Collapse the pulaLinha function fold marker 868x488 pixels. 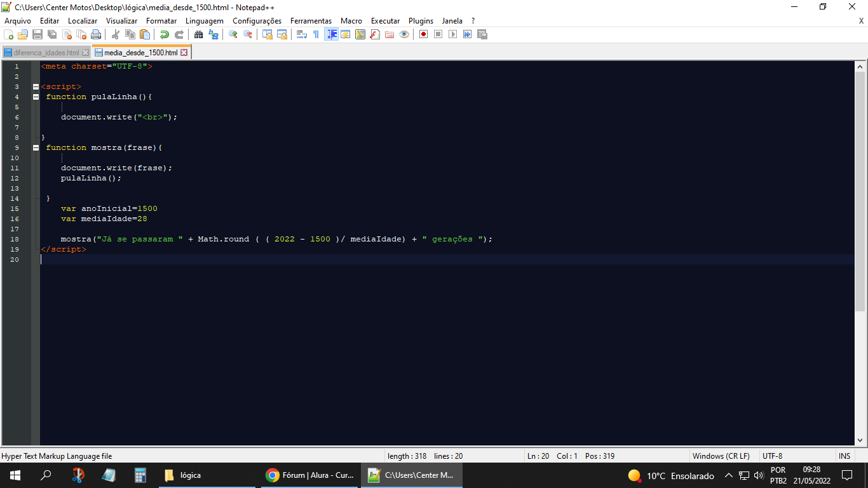(36, 97)
